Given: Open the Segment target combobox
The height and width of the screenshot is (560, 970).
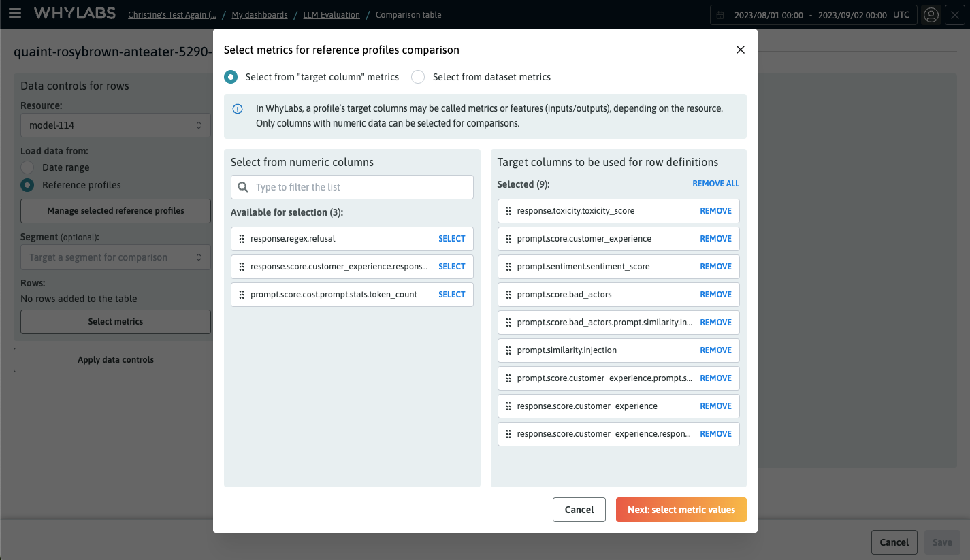Looking at the screenshot, I should point(115,257).
